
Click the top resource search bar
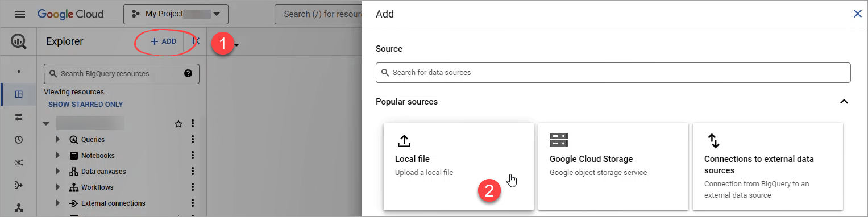318,14
